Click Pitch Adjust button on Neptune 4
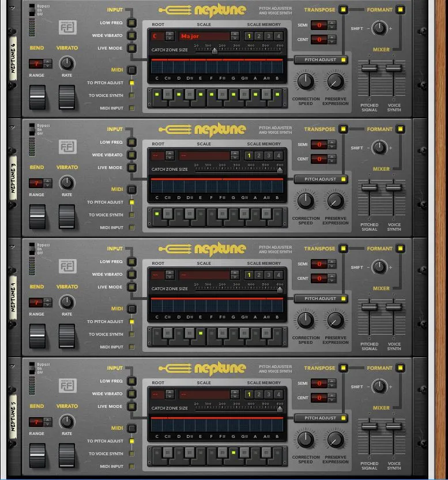The height and width of the screenshot is (480, 448). coord(321,298)
